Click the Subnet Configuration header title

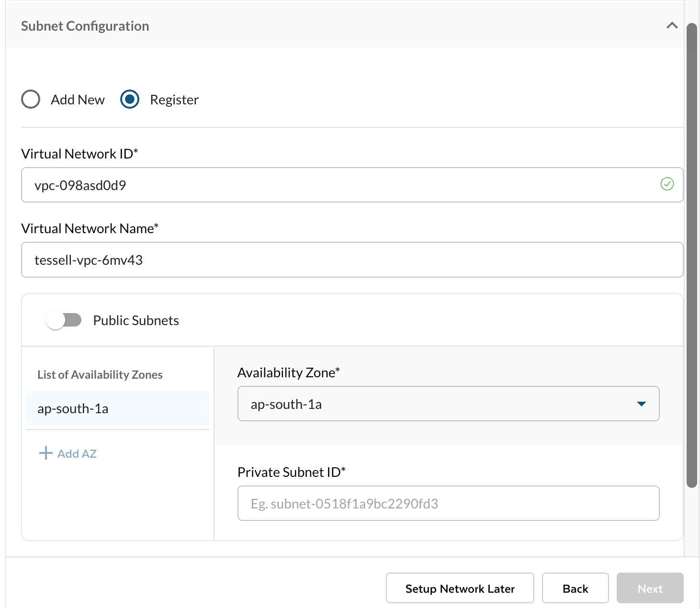click(x=85, y=26)
